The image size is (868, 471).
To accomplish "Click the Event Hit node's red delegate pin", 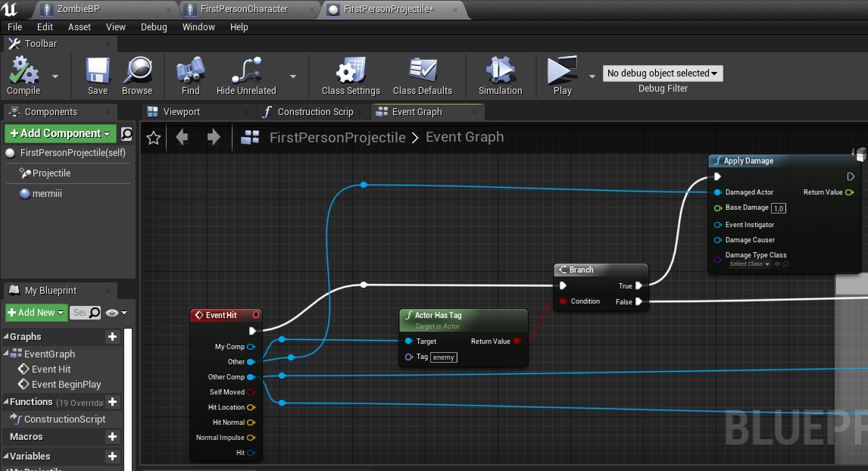I will tap(256, 315).
